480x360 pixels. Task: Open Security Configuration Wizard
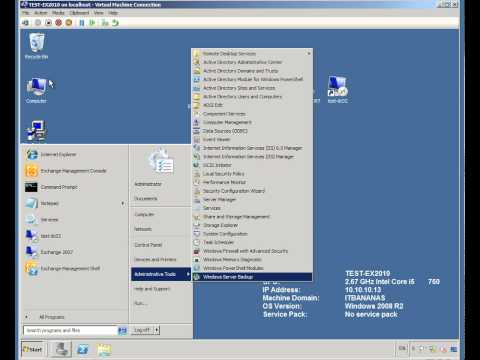(252, 191)
